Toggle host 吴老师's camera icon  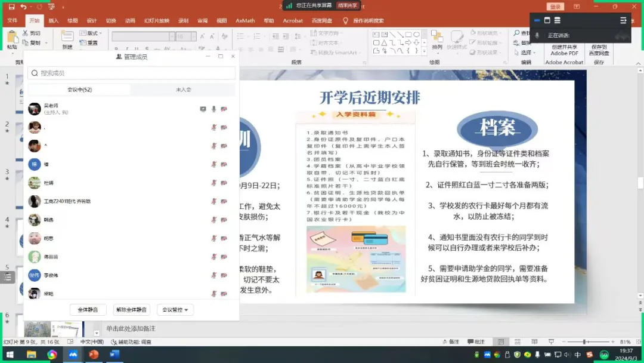coord(222,109)
